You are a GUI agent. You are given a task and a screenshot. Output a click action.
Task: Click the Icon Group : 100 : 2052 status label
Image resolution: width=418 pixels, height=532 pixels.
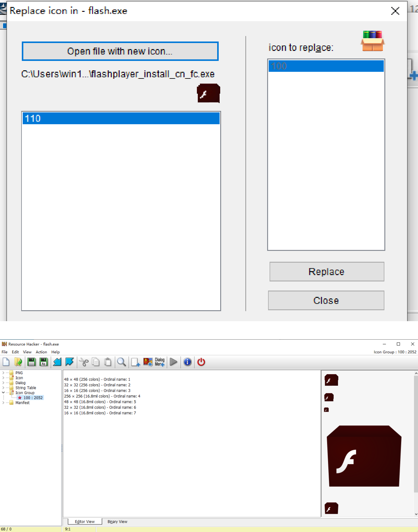(x=395, y=352)
